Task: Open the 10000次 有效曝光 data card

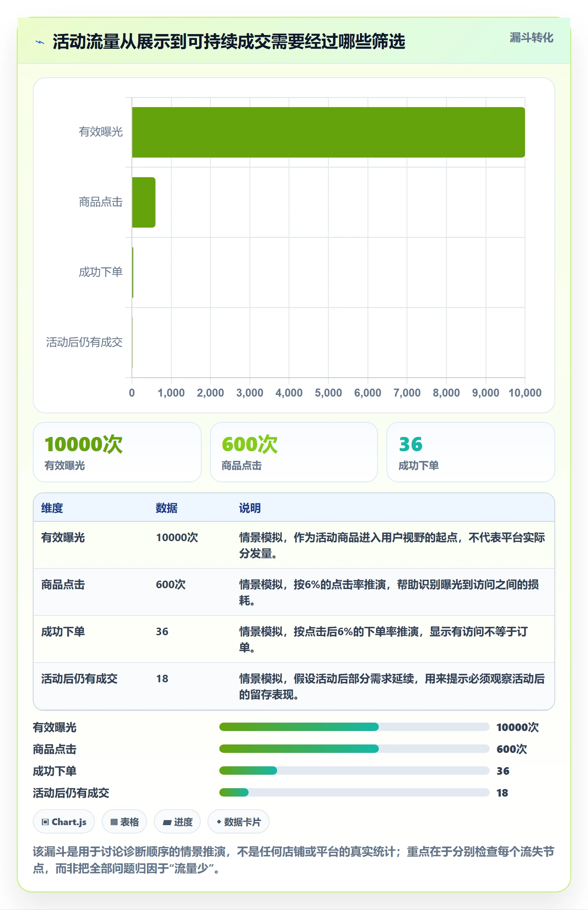Action: pyautogui.click(x=117, y=452)
